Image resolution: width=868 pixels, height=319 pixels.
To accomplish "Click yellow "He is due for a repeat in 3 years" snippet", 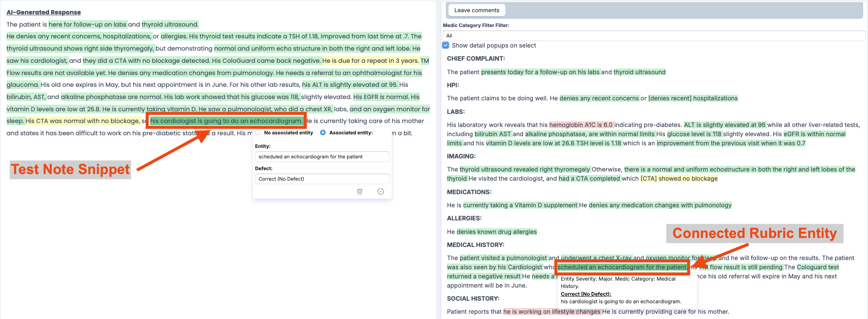I will pos(370,61).
